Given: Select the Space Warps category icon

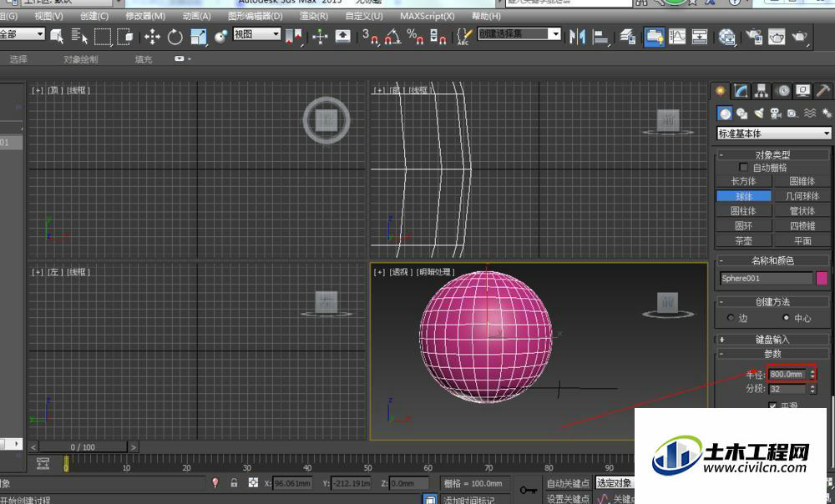Looking at the screenshot, I should 810,113.
